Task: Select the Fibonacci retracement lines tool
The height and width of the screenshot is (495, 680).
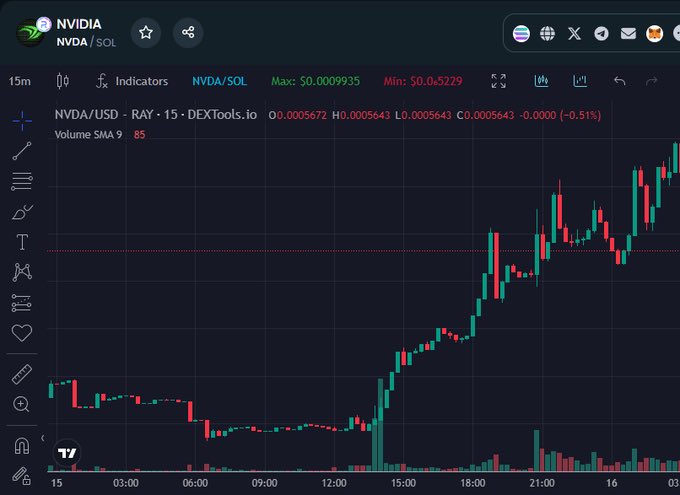Action: pyautogui.click(x=22, y=181)
